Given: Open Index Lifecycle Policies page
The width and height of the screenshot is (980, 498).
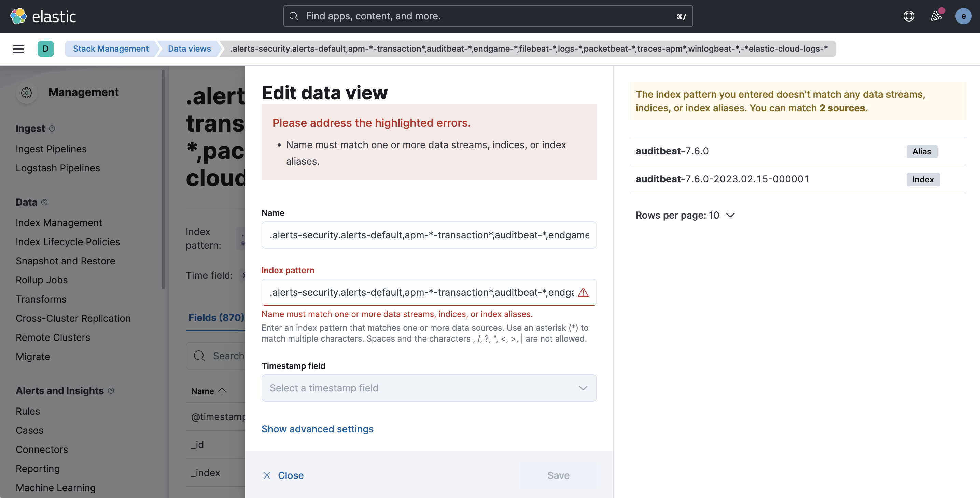Looking at the screenshot, I should (x=68, y=241).
